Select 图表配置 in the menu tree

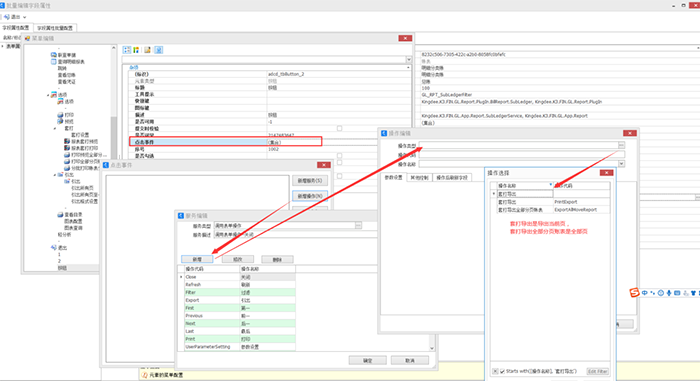click(x=73, y=221)
